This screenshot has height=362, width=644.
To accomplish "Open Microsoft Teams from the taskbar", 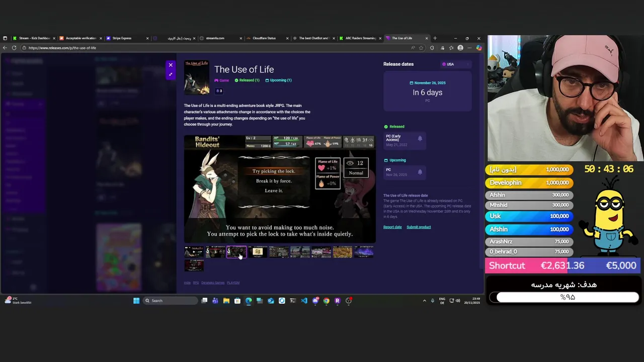I will point(215,301).
